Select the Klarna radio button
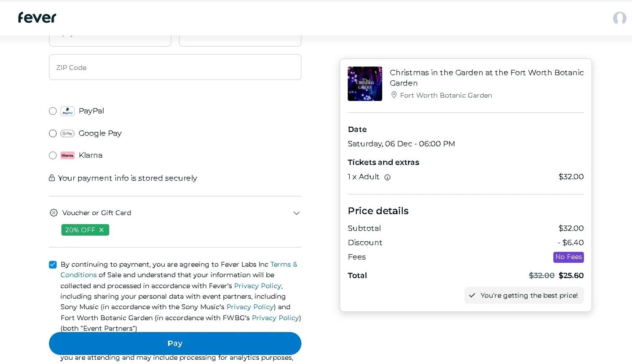 click(53, 155)
